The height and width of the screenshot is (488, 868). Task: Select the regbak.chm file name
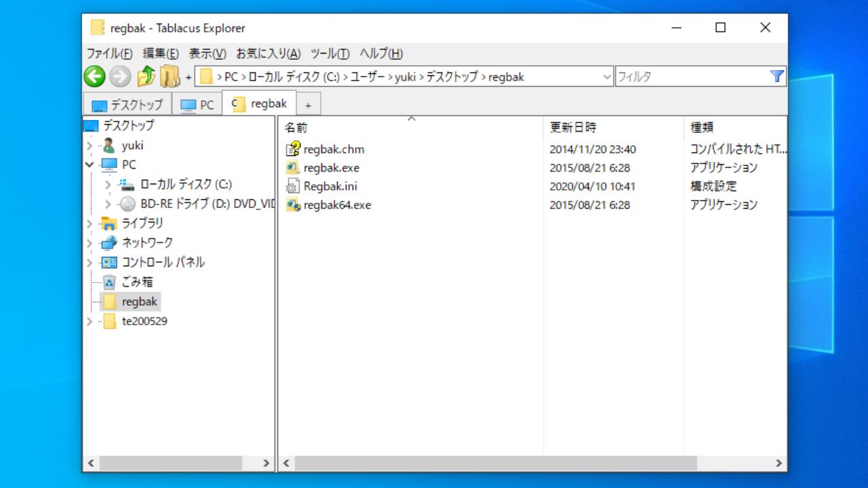coord(334,149)
